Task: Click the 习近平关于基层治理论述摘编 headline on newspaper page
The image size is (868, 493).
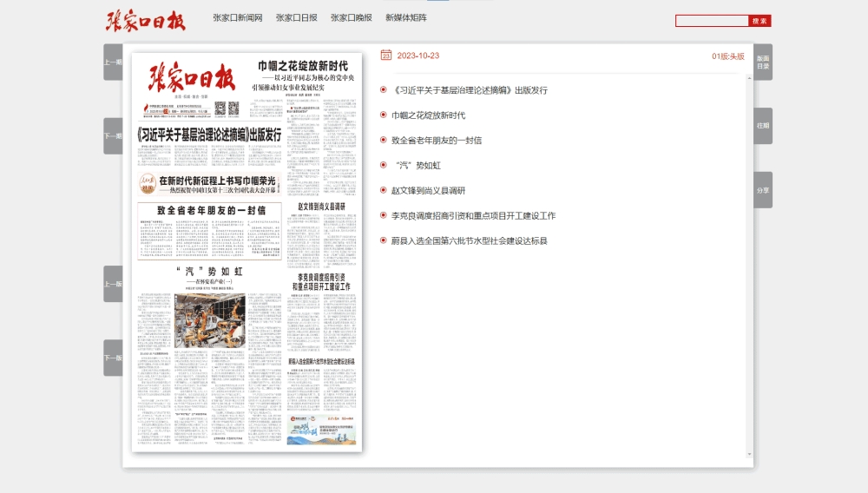Action: 209,135
